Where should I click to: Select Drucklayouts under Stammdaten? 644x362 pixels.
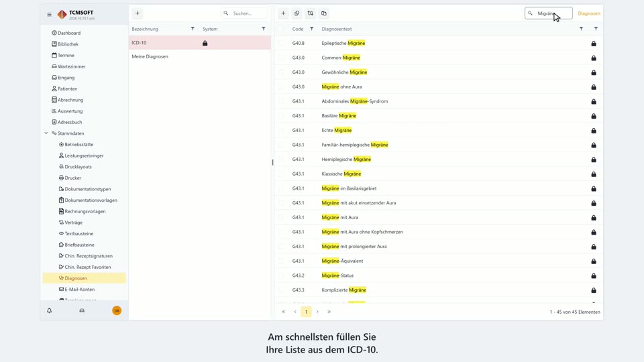[75, 167]
